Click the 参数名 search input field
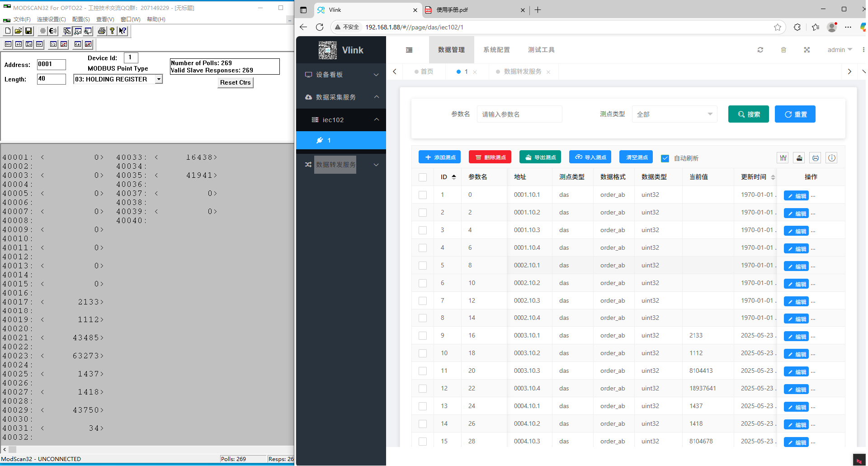 519,114
